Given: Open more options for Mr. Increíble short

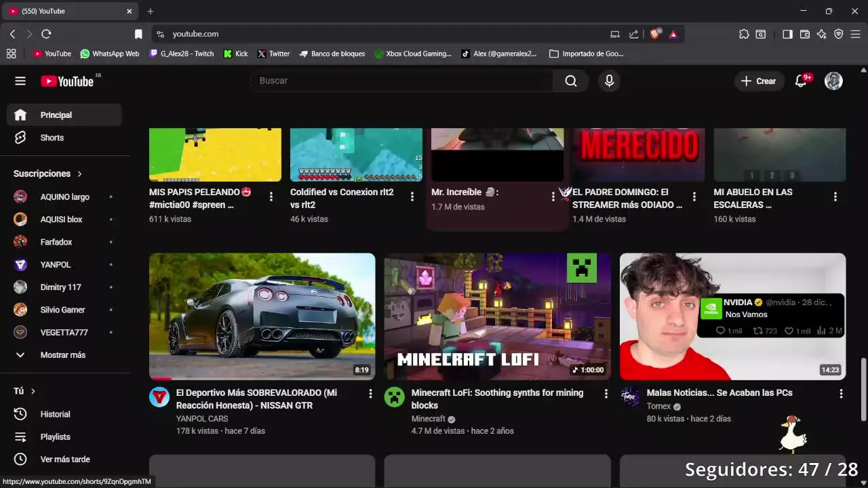Looking at the screenshot, I should tap(553, 197).
